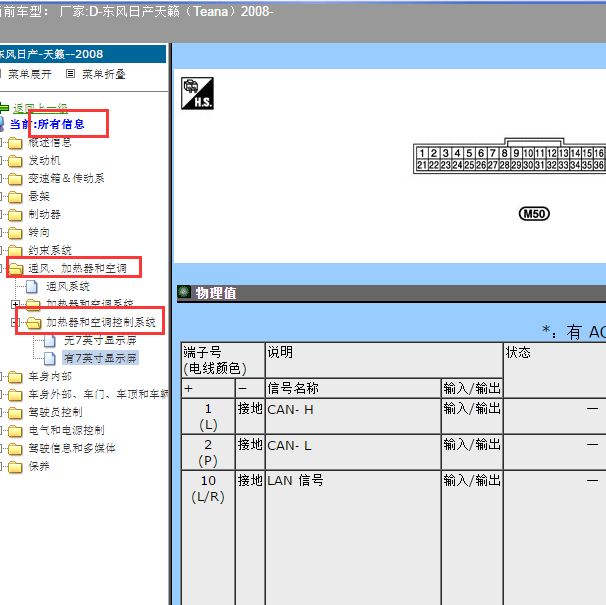Open the 制动器 folder
606x605 pixels.
[44, 215]
